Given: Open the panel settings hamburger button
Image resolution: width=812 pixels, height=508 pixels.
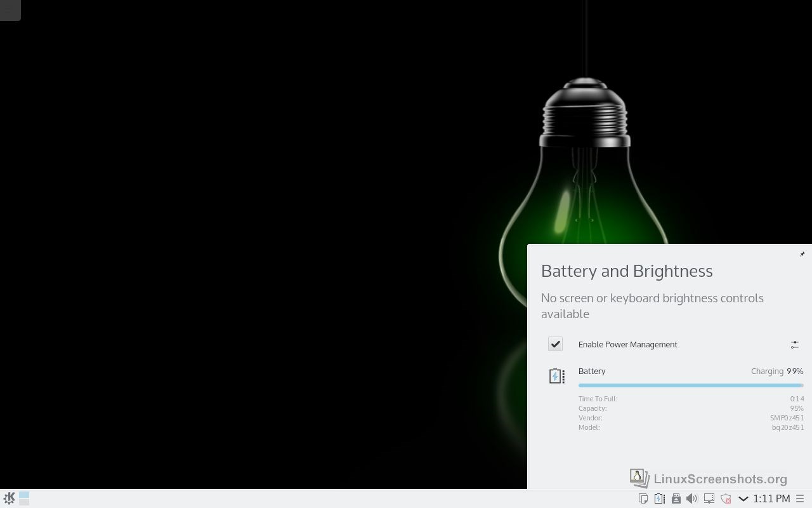Looking at the screenshot, I should coord(800,498).
